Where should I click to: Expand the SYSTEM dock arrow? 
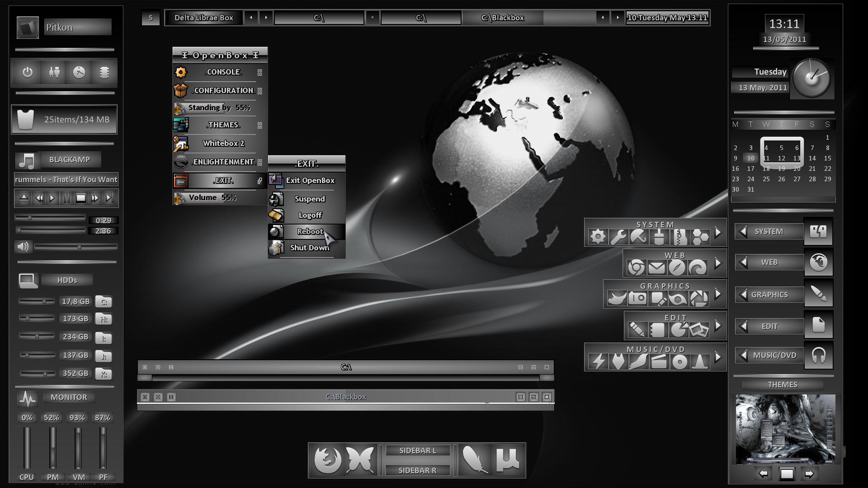(x=718, y=233)
